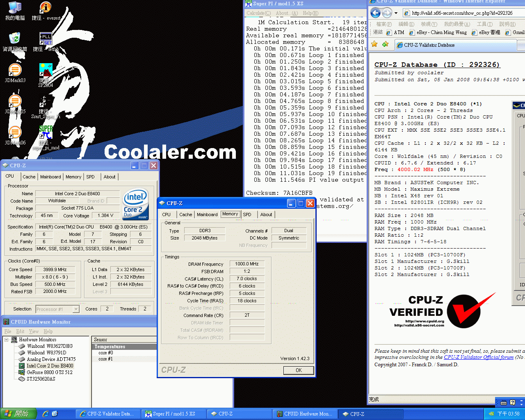525x420 pixels.
Task: Click the Sensor column header
Action: (125, 340)
